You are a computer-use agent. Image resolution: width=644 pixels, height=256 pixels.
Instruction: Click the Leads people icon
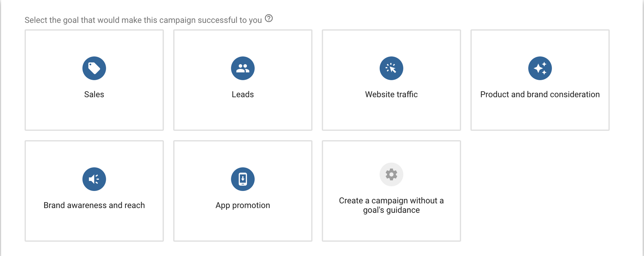[x=243, y=68]
